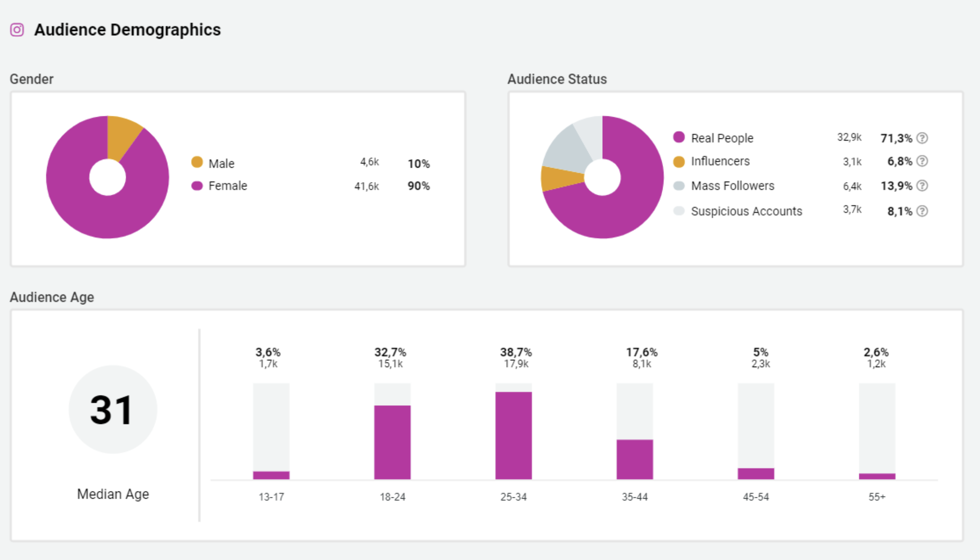
Task: Select the 35-44 age bar
Action: (x=635, y=459)
